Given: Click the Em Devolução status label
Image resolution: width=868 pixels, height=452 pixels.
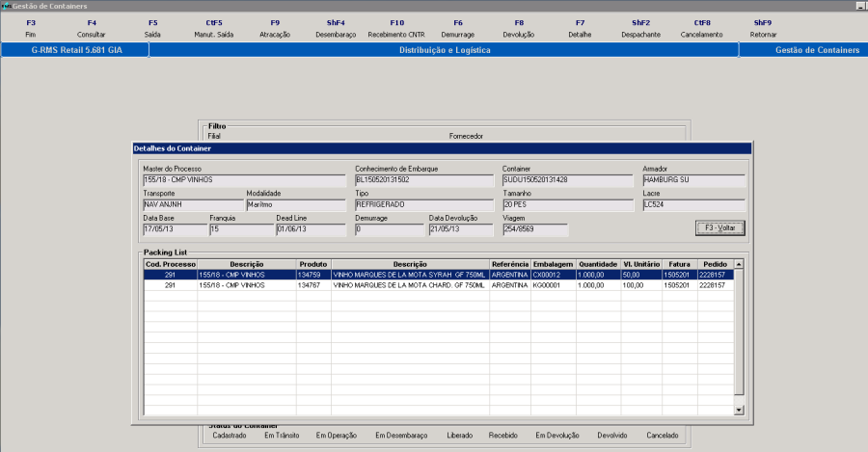Looking at the screenshot, I should pyautogui.click(x=556, y=436).
